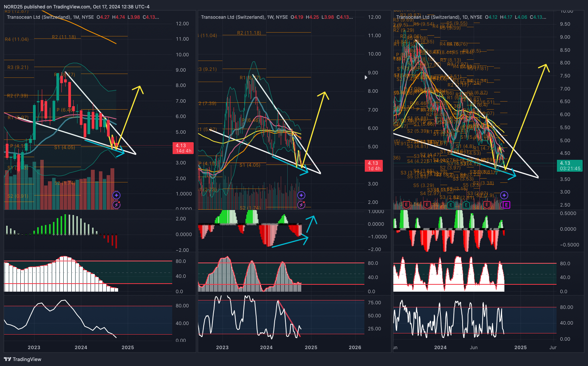Open the magenta E earnings marker on the 1D chart
This screenshot has width=588, height=366.
point(506,205)
